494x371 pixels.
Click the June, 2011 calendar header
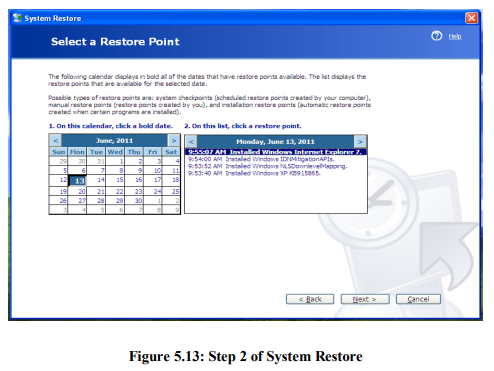coord(115,140)
